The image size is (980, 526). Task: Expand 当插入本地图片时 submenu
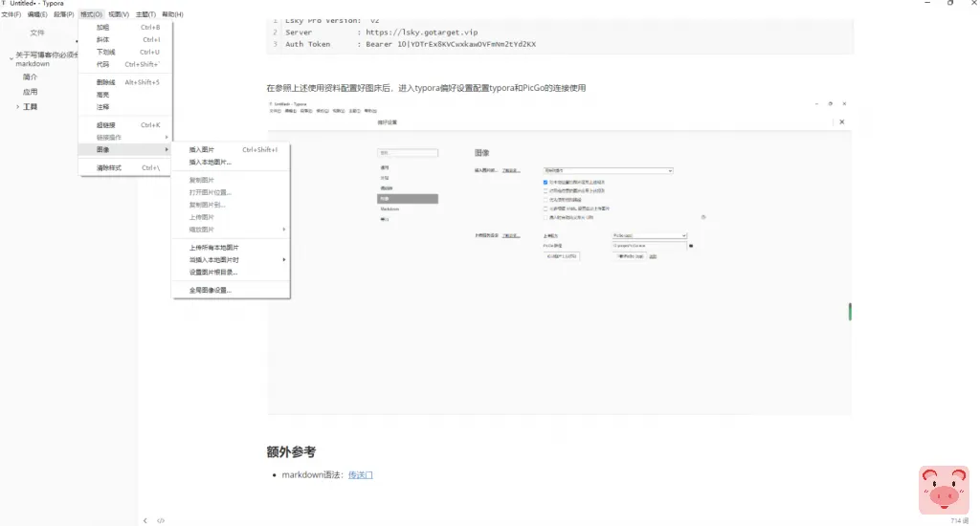coord(232,260)
